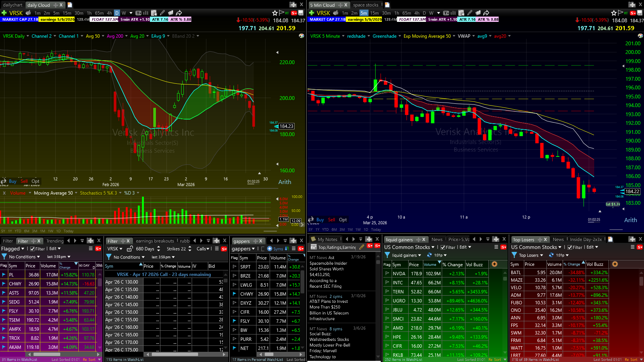
Task: Switch to the space stocks tab
Action: (x=365, y=5)
